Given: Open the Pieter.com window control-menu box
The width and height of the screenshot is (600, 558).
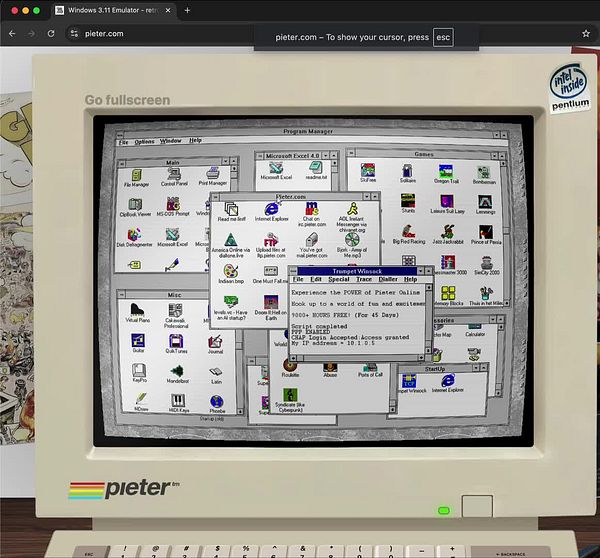Looking at the screenshot, I should click(215, 197).
